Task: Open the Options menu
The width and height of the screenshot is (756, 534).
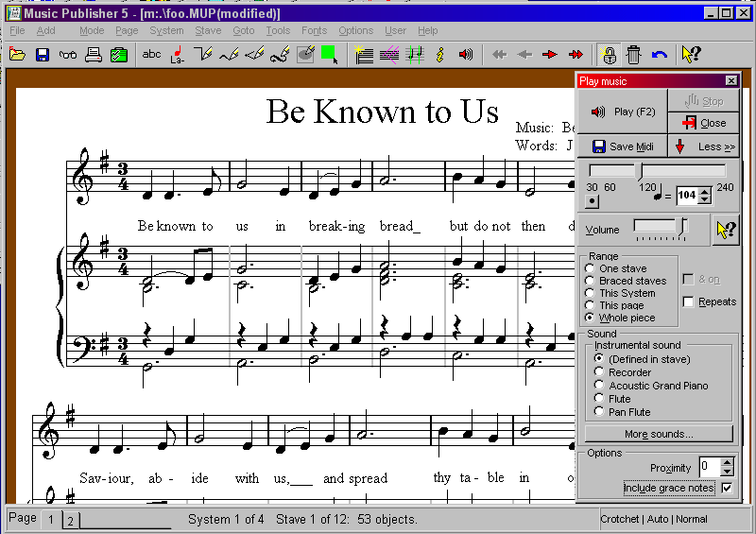Action: point(356,30)
